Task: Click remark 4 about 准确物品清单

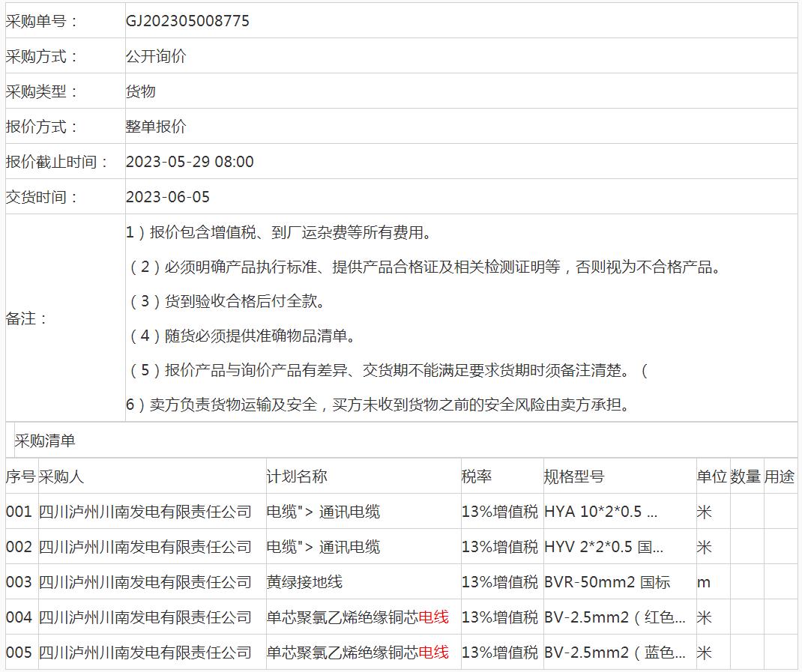Action: 242,336
